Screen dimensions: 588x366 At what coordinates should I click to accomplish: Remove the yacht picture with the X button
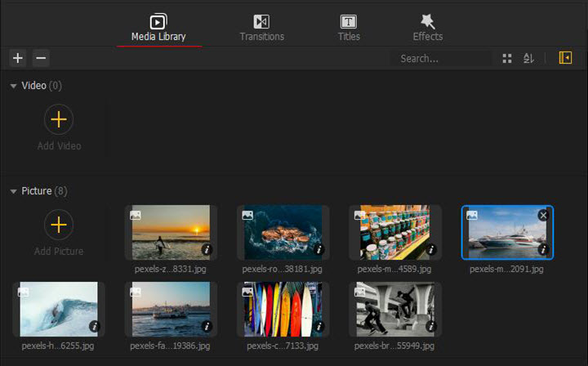(543, 215)
